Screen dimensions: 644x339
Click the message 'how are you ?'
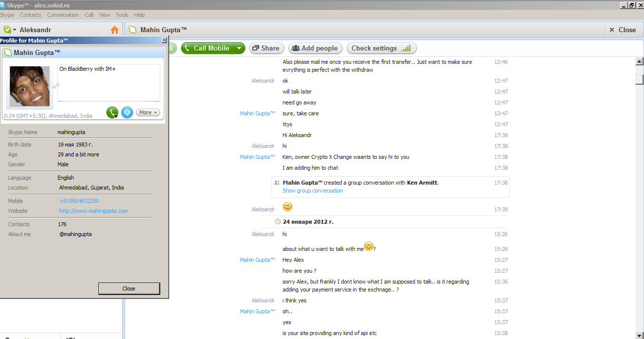click(x=299, y=271)
